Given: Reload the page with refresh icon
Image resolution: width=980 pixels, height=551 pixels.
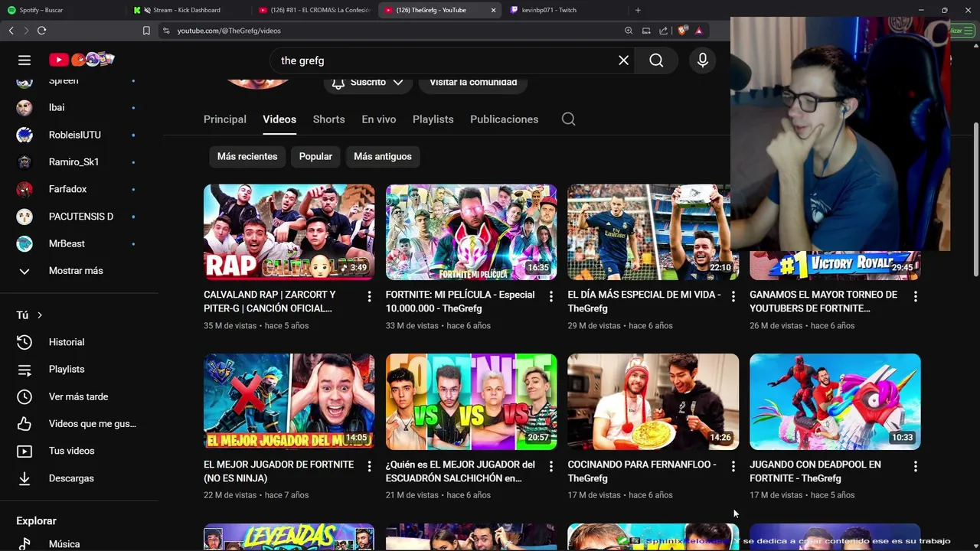Looking at the screenshot, I should 41,31.
